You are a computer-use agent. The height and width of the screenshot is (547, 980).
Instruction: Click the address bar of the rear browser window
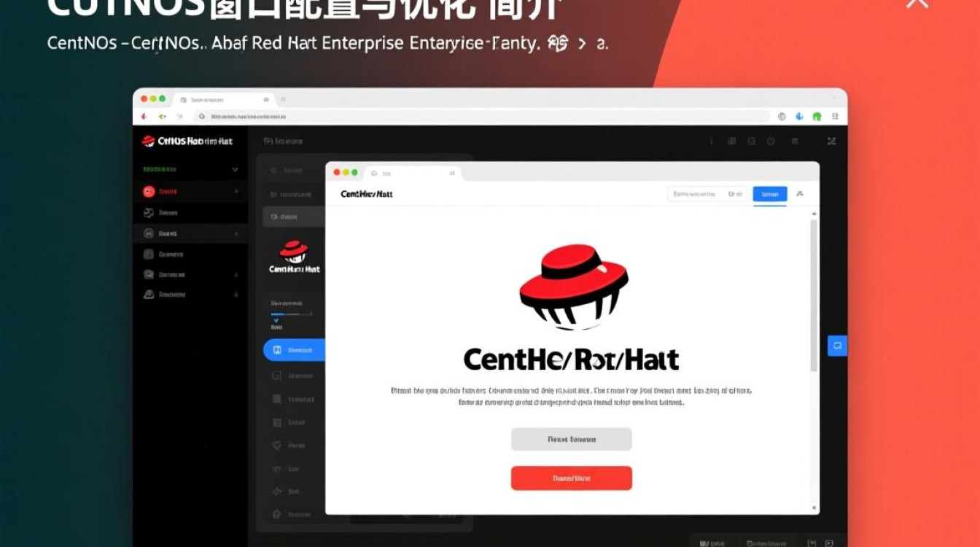pyautogui.click(x=481, y=116)
